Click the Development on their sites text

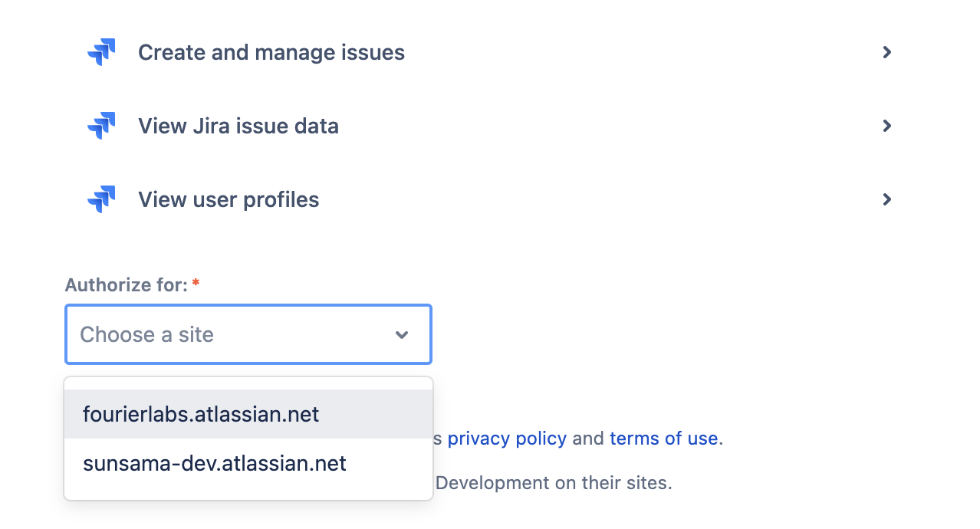point(554,483)
